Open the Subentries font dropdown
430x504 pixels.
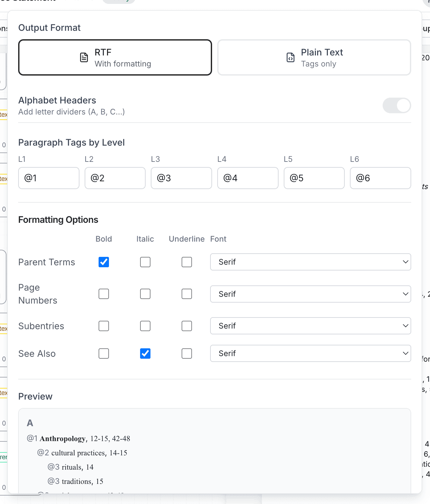point(310,326)
